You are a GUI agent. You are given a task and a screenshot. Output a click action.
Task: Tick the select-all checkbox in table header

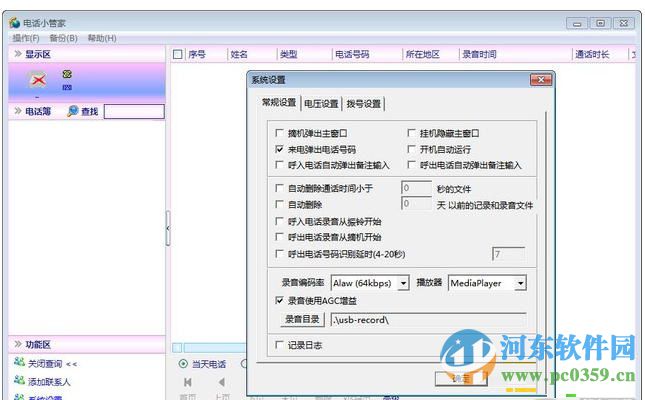point(178,54)
